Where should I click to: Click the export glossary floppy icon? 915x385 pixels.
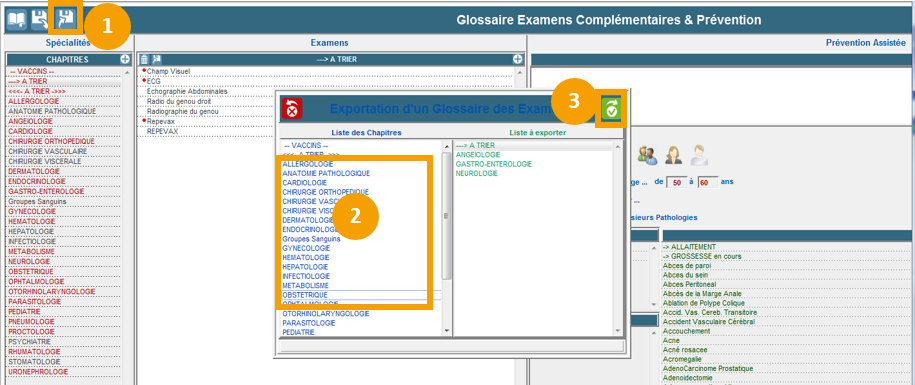(65, 19)
